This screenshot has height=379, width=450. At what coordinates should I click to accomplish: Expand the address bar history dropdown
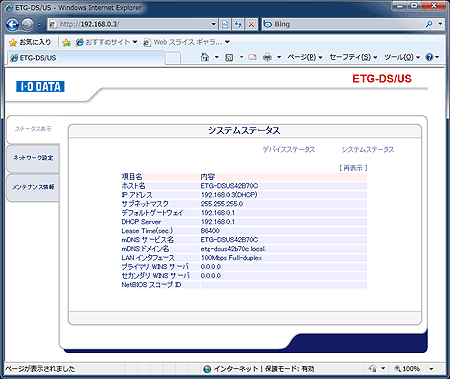214,24
